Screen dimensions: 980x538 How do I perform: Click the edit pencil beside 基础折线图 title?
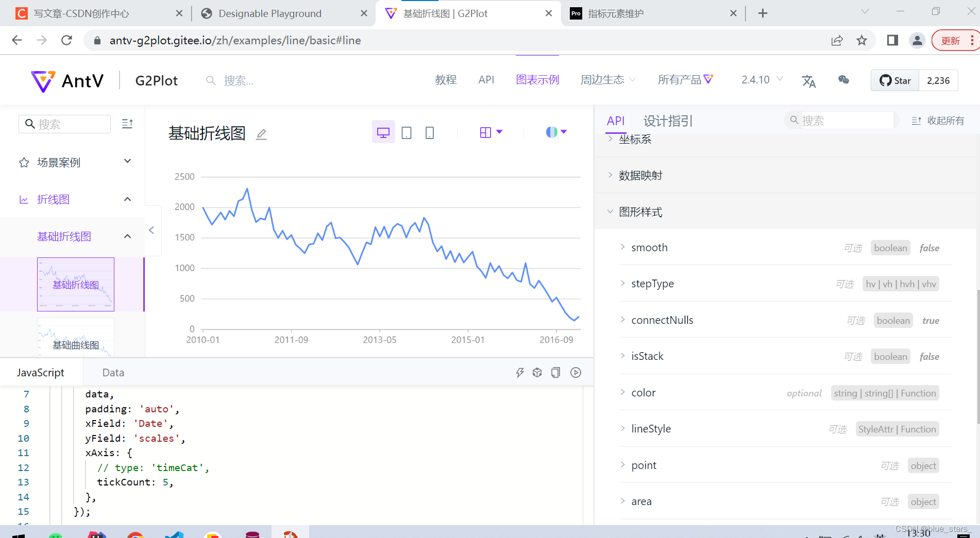point(261,134)
